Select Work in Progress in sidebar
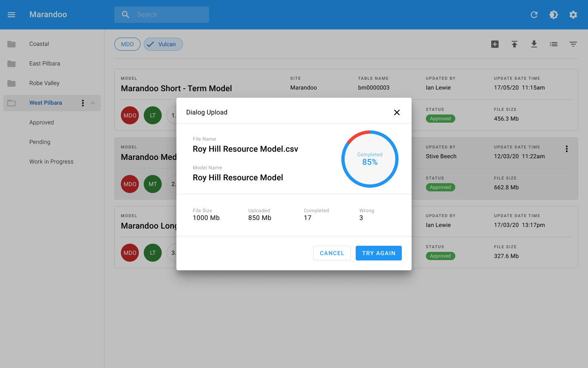Image resolution: width=588 pixels, height=368 pixels. [x=51, y=162]
